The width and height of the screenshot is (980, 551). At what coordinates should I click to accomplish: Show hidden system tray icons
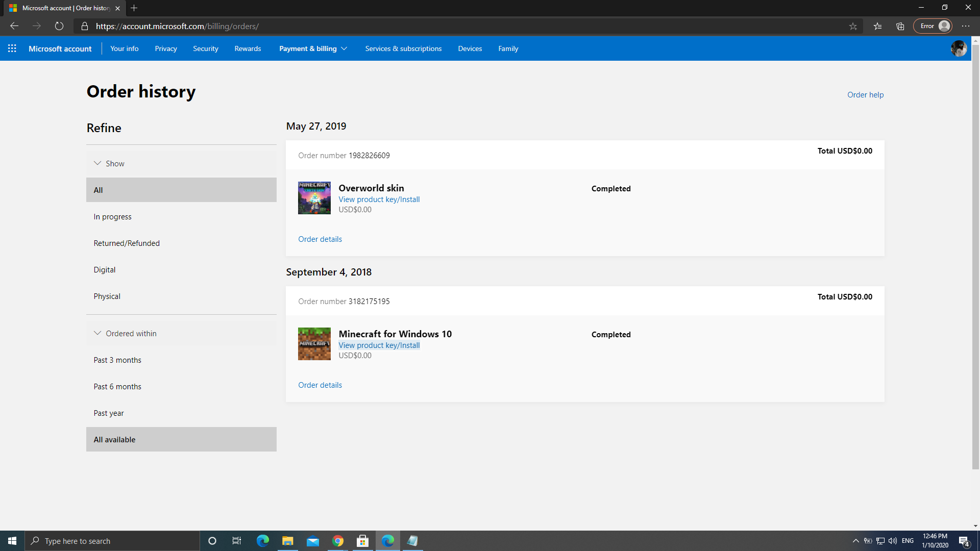[856, 541]
